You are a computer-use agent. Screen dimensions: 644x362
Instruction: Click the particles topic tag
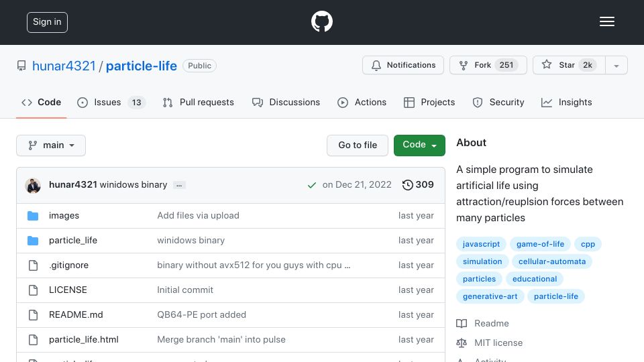pyautogui.click(x=479, y=279)
